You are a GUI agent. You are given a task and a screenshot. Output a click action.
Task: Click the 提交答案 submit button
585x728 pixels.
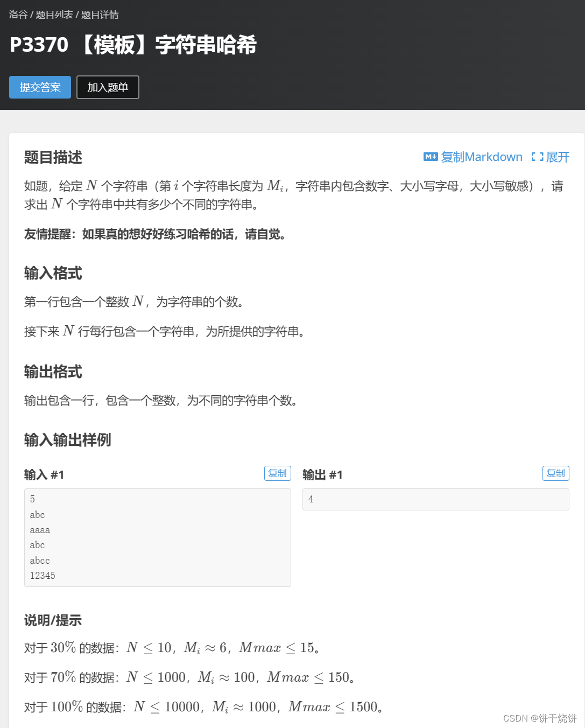coord(40,87)
